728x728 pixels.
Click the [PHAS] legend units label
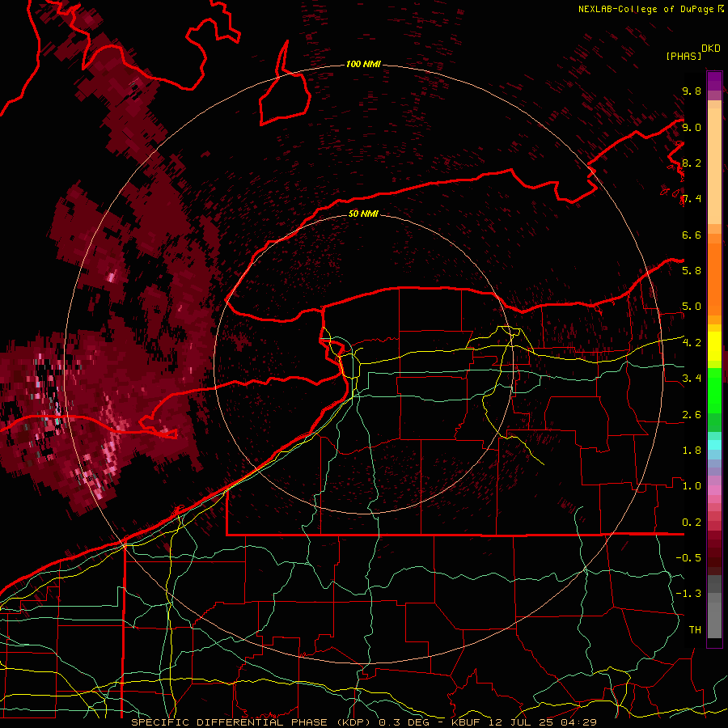pyautogui.click(x=684, y=56)
